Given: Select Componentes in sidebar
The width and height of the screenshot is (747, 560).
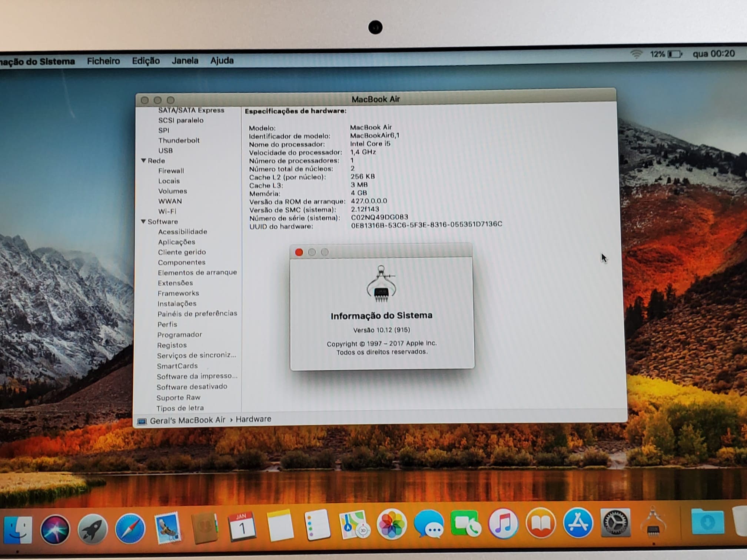Looking at the screenshot, I should click(x=182, y=262).
